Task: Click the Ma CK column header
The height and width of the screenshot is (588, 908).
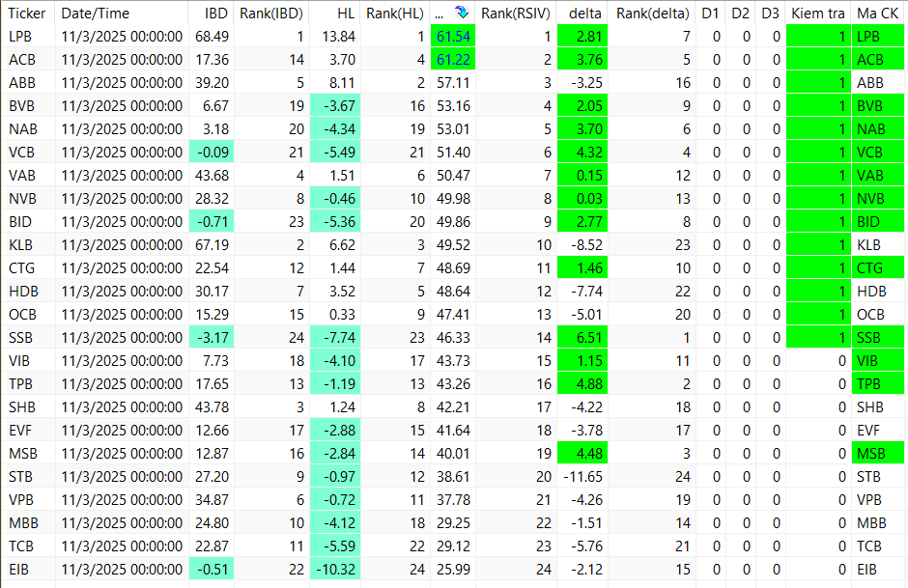Action: 878,13
